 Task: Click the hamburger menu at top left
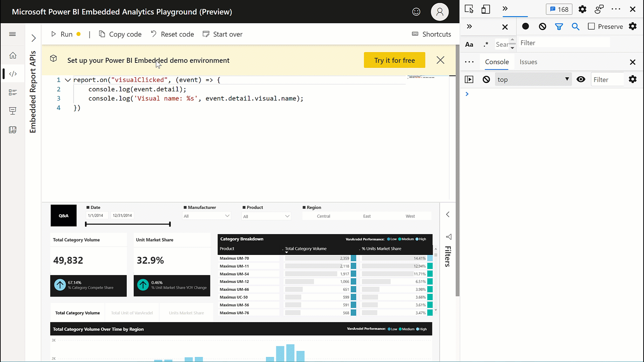point(12,34)
